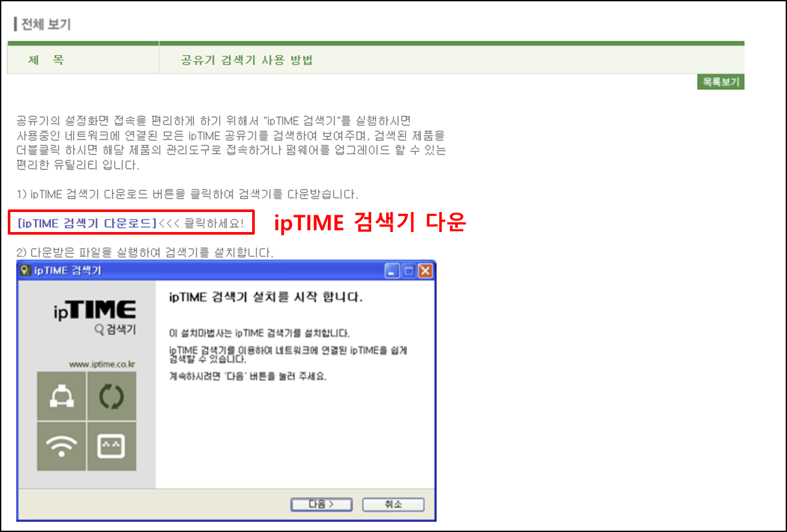Minimize the ipTIME 검색기 installer window
The image size is (787, 532).
[393, 271]
